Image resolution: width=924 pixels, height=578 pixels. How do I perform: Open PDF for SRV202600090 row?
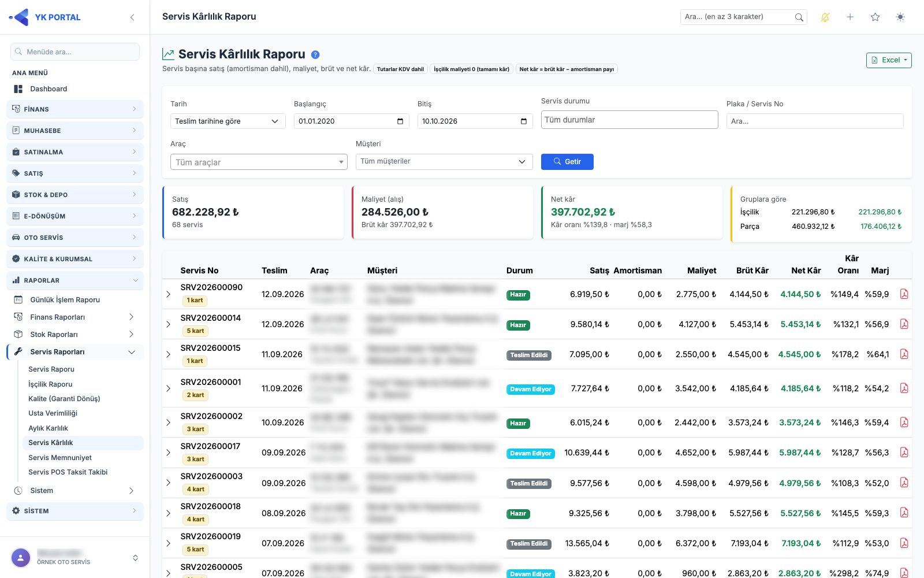pyautogui.click(x=904, y=294)
